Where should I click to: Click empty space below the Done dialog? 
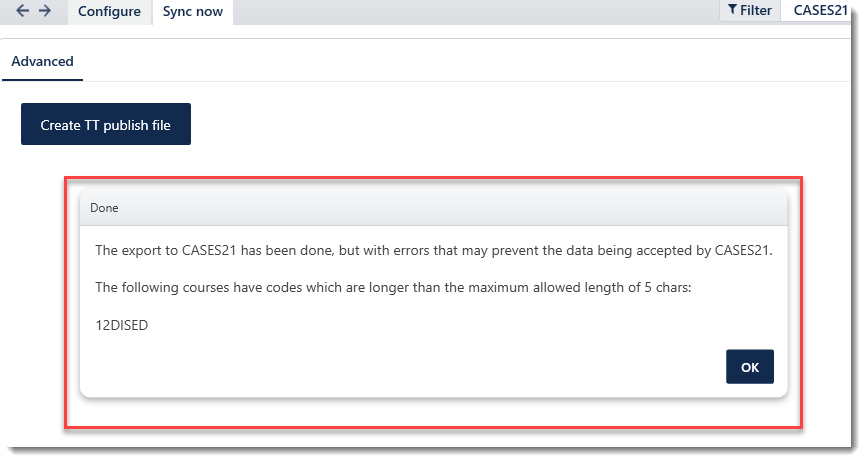point(434,412)
